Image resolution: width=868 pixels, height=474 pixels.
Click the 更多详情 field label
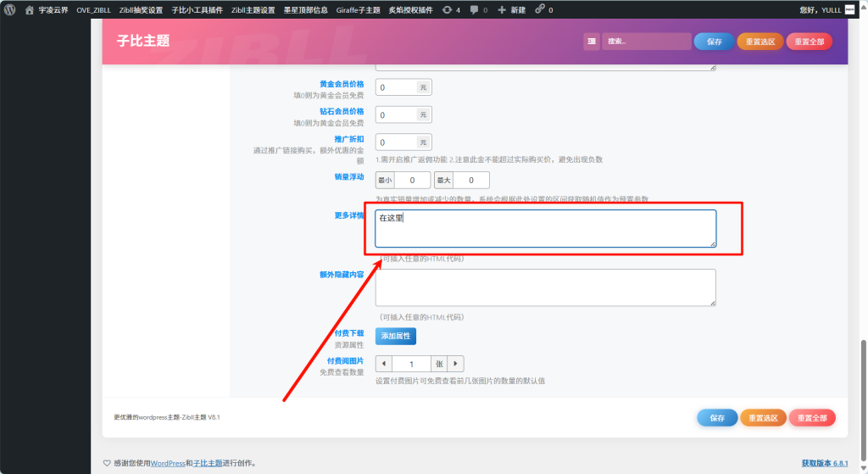pyautogui.click(x=349, y=215)
